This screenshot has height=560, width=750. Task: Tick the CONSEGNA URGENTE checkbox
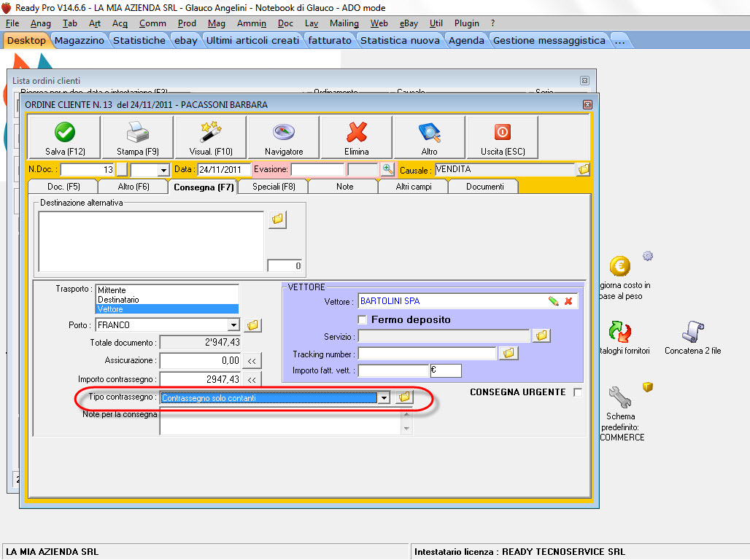coord(578,392)
